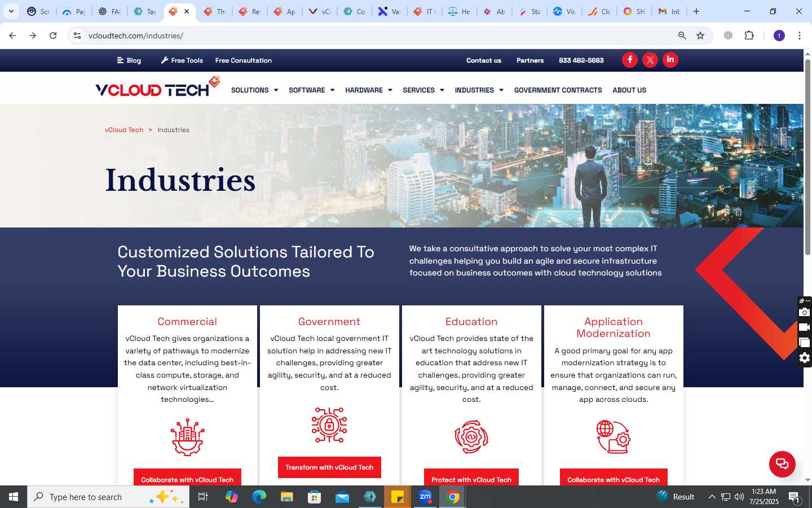812x508 pixels.
Task: Click the screenshot camera icon in side widget
Action: [x=805, y=312]
